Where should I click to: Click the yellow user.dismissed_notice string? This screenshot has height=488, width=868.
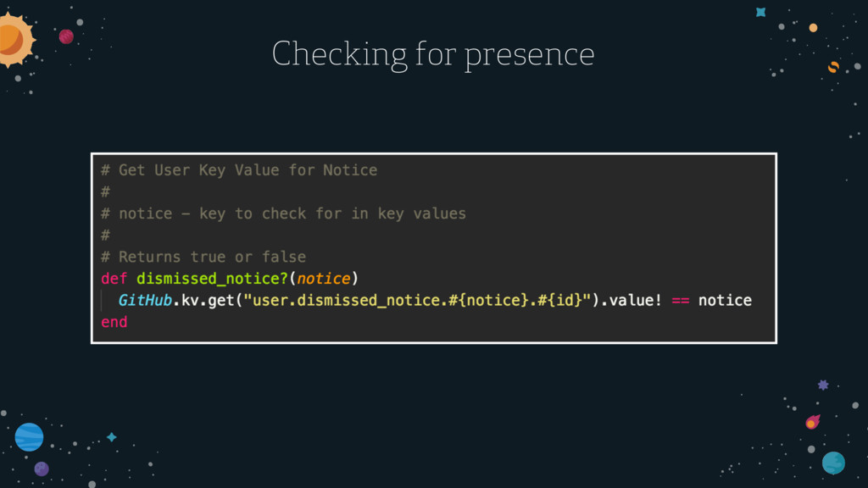pos(417,301)
